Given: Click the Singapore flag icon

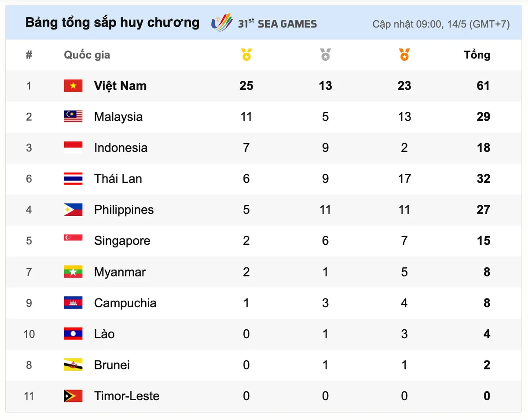Looking at the screenshot, I should [73, 238].
